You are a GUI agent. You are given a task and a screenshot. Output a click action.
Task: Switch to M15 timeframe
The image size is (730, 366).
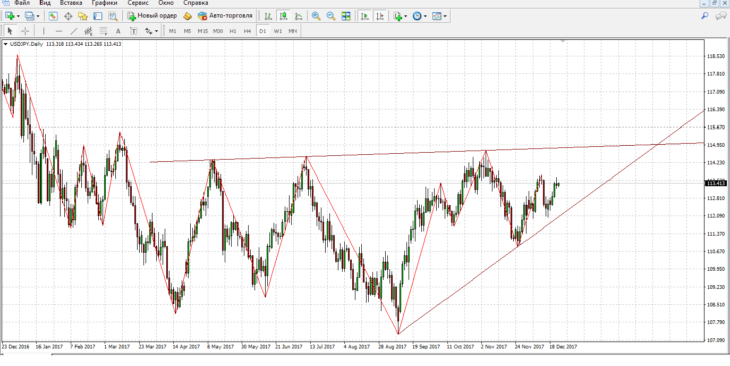(203, 31)
